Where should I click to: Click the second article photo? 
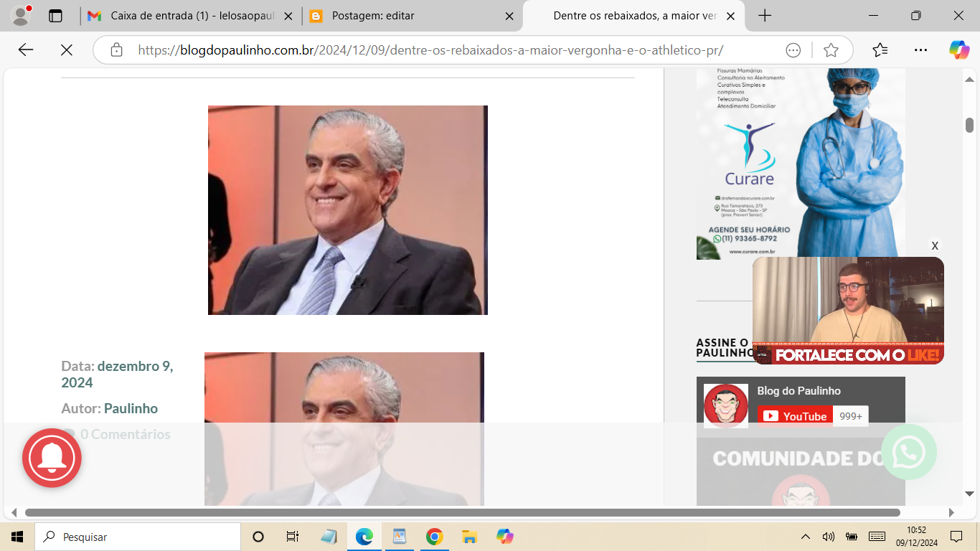coord(344,429)
